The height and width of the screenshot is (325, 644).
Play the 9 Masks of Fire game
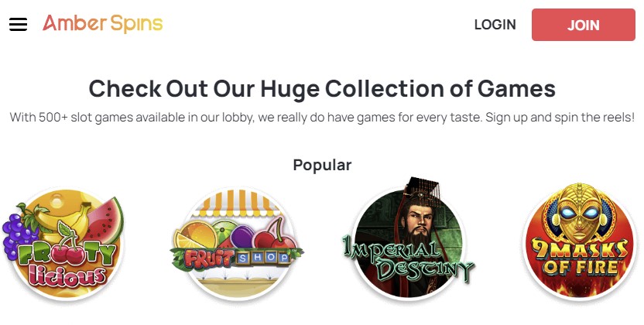(x=580, y=242)
